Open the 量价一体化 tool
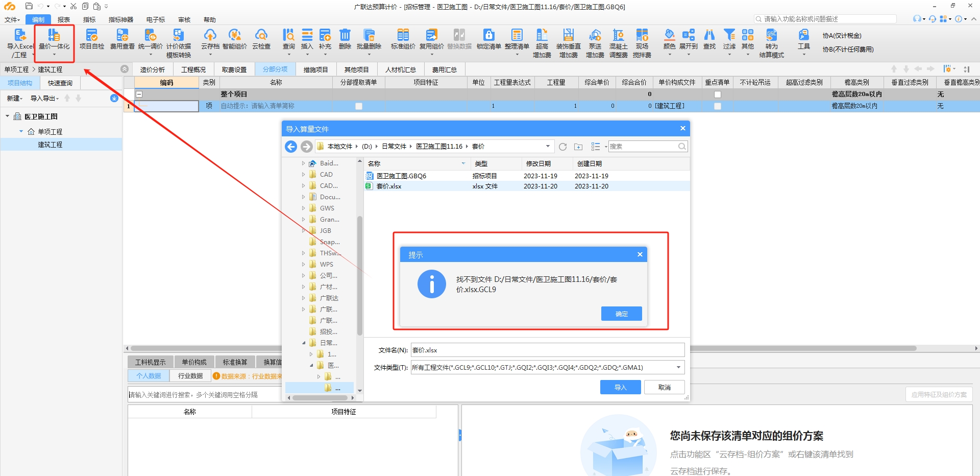Screen dimensions: 980x476 [x=54, y=42]
